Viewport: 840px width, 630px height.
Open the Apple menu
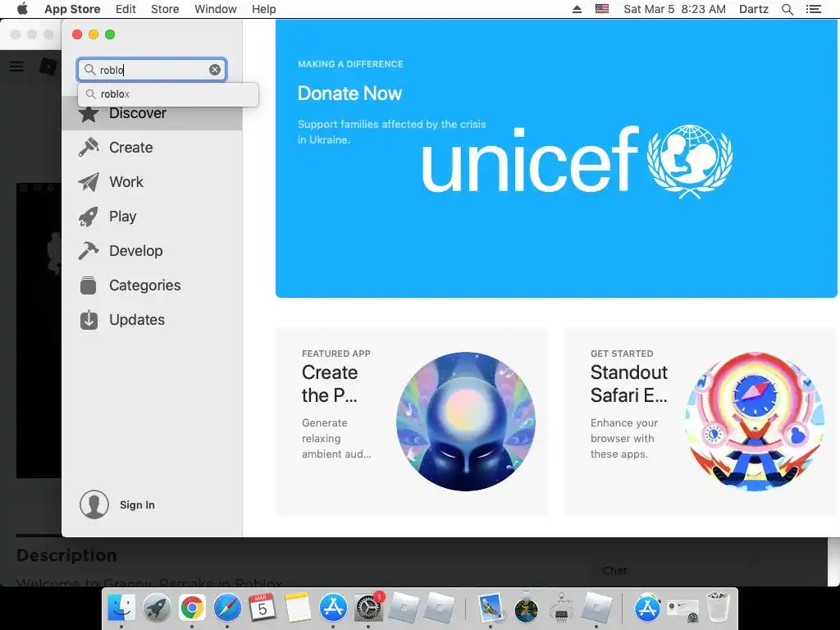coord(22,9)
